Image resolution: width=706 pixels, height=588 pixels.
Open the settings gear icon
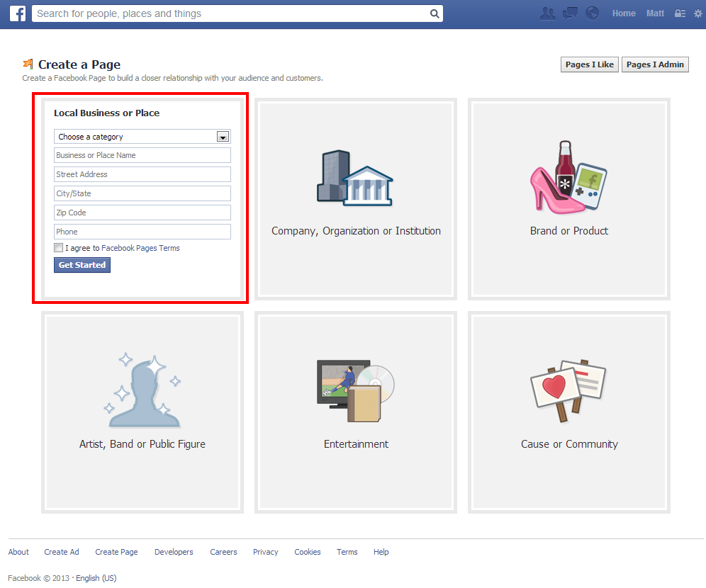pyautogui.click(x=697, y=13)
